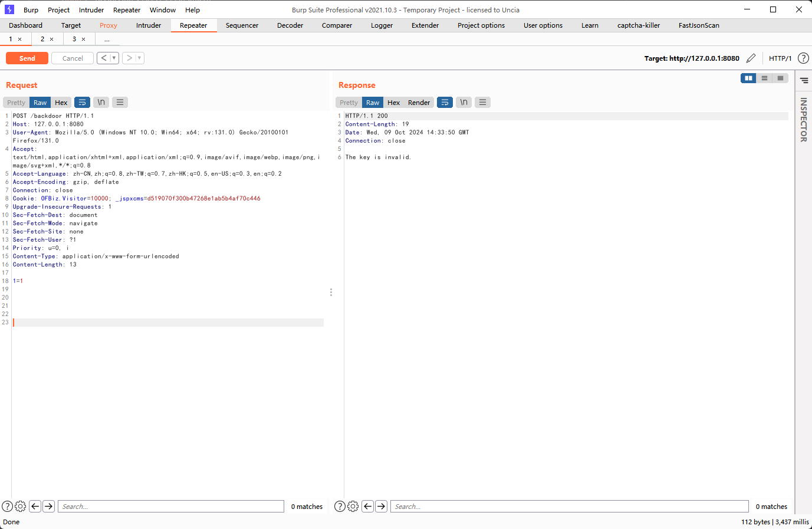Open response message options hamburger icon
This screenshot has width=812, height=529.
coord(483,103)
